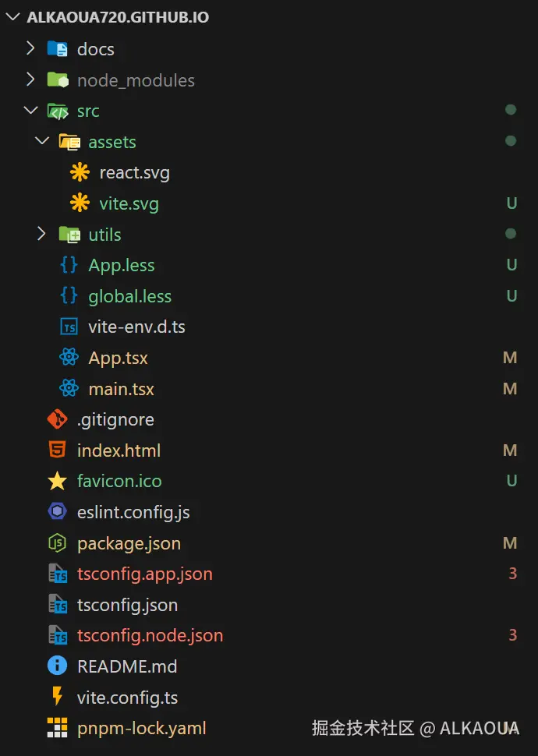Viewport: 538px width, 756px height.
Task: Collapse the src folder chevron
Action: [30, 111]
